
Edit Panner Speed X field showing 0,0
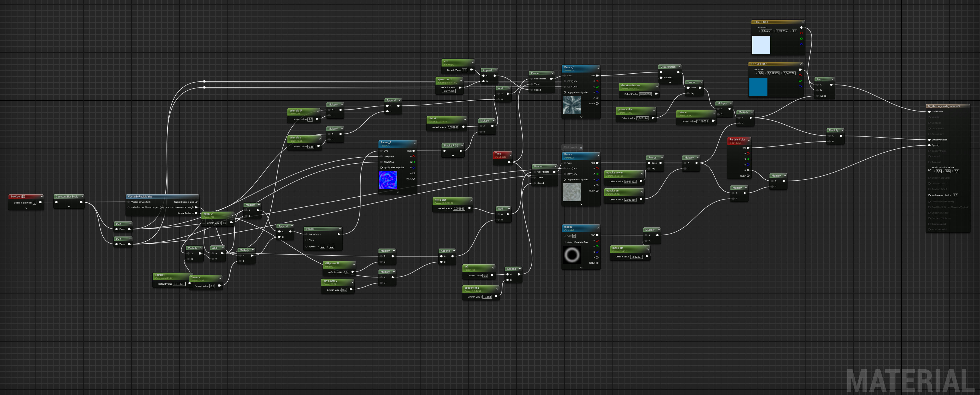pyautogui.click(x=323, y=247)
